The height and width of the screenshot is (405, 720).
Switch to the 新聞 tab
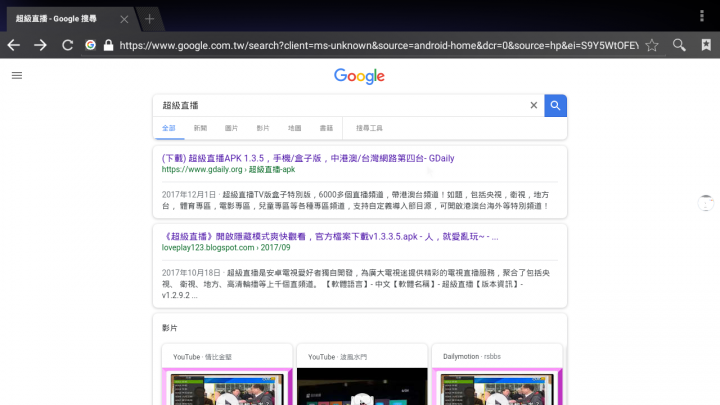coord(200,128)
